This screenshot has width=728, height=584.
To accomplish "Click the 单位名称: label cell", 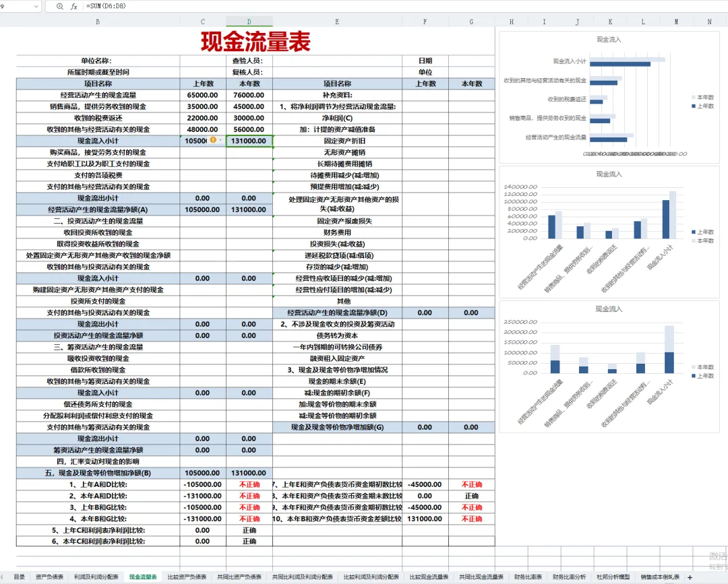I will (x=98, y=61).
